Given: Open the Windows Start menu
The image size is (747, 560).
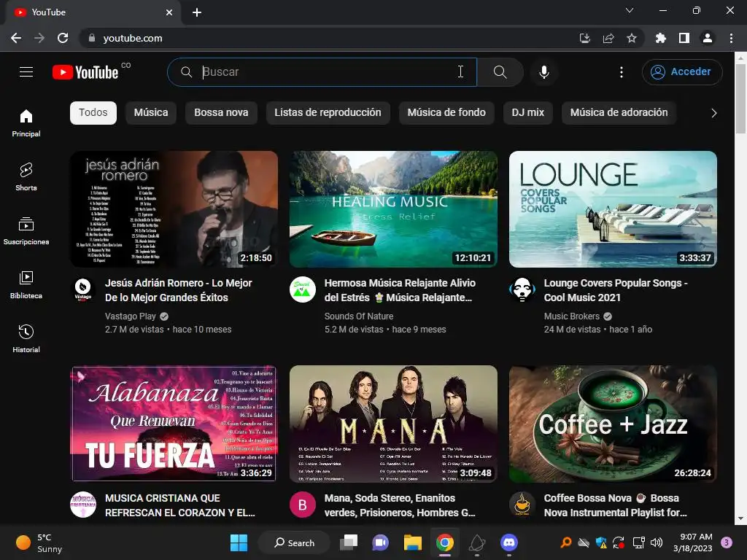Looking at the screenshot, I should [x=239, y=542].
